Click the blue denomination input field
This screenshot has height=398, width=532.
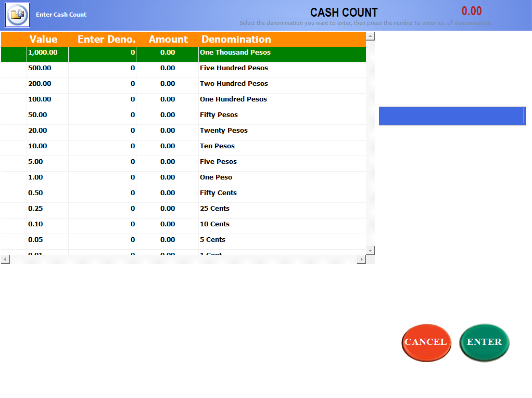[x=451, y=115]
